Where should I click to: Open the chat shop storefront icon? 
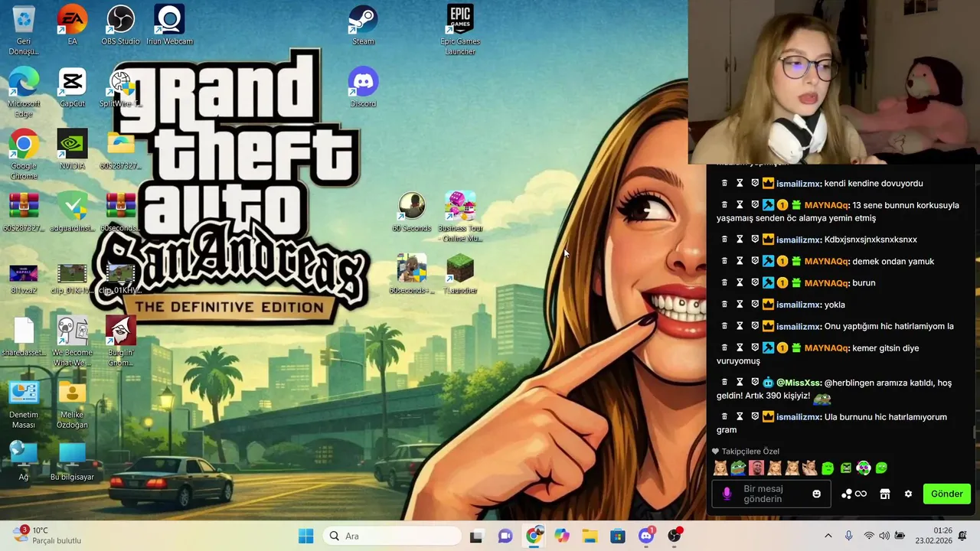(885, 494)
